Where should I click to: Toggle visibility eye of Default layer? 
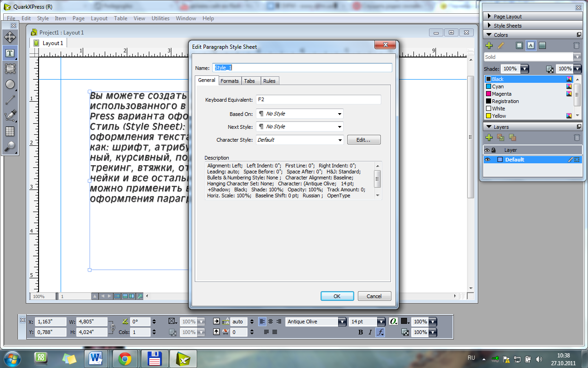[487, 160]
